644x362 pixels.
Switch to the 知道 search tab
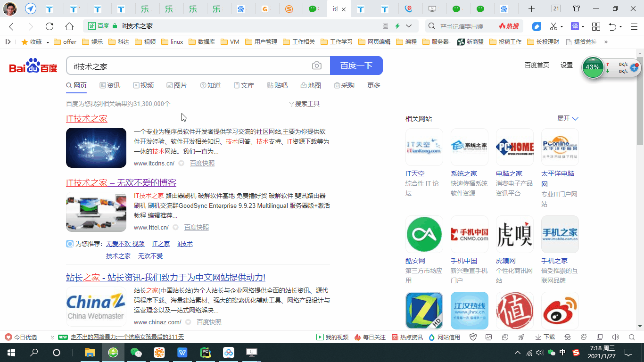click(x=210, y=85)
